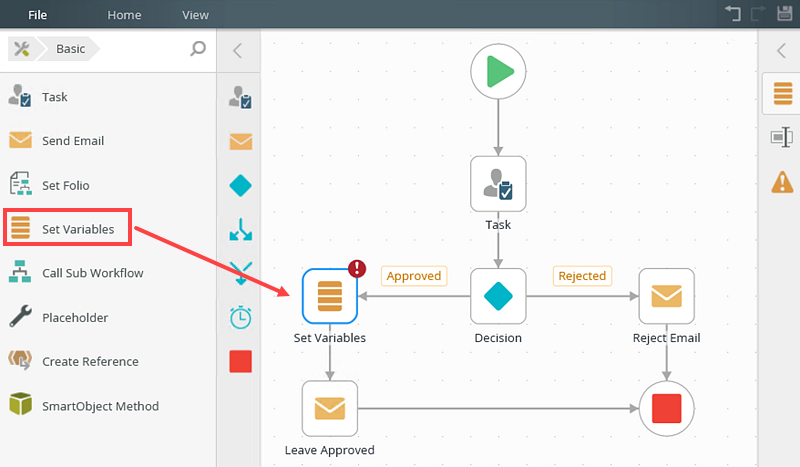The image size is (800, 467).
Task: Click the timer clock icon in favorites bar
Action: 240,317
